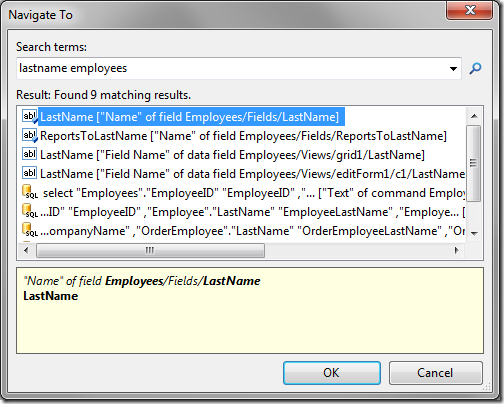Click the abl icon of the editForm1 LastName data field
Viewport: 504px width, 404px height.
29,173
